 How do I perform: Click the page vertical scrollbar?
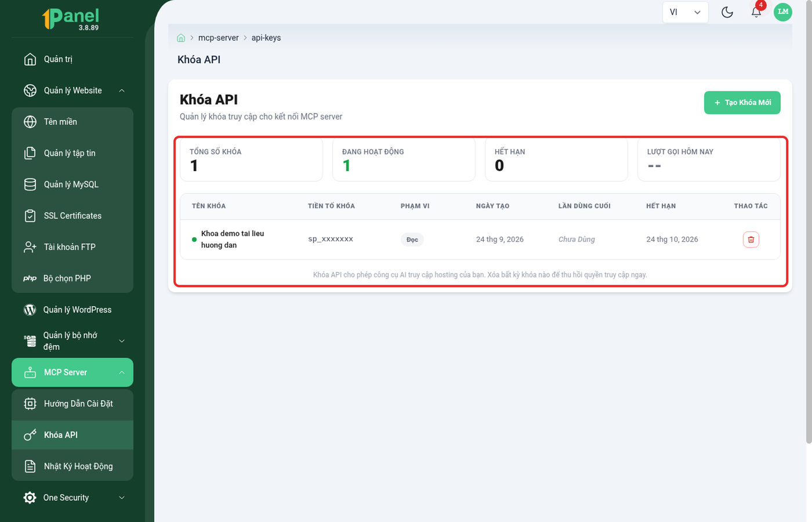pos(809,222)
